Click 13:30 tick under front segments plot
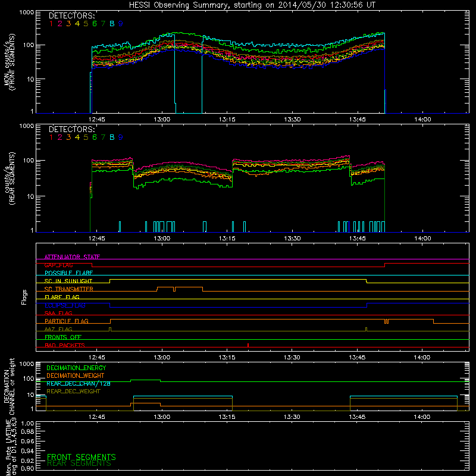Screen dimensions: 476x476 click(x=292, y=120)
